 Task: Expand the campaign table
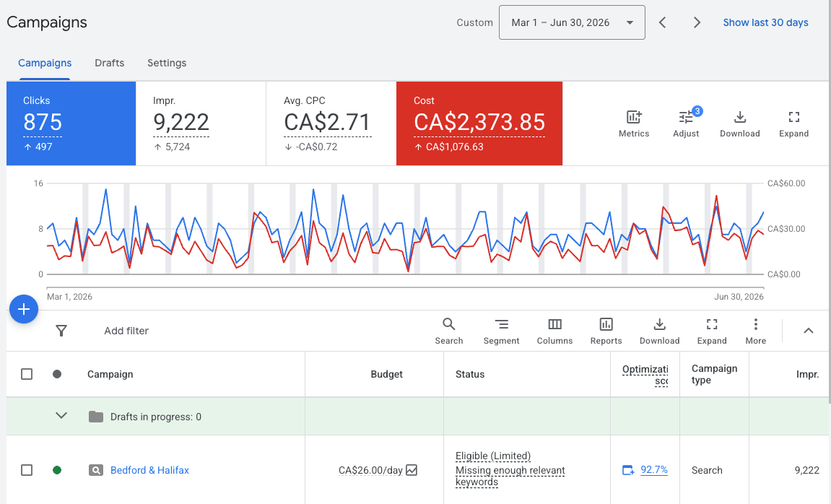pyautogui.click(x=712, y=331)
